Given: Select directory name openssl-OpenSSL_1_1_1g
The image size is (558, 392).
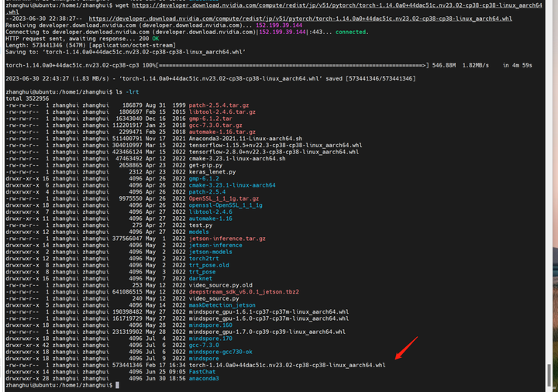Looking at the screenshot, I should tap(226, 205).
